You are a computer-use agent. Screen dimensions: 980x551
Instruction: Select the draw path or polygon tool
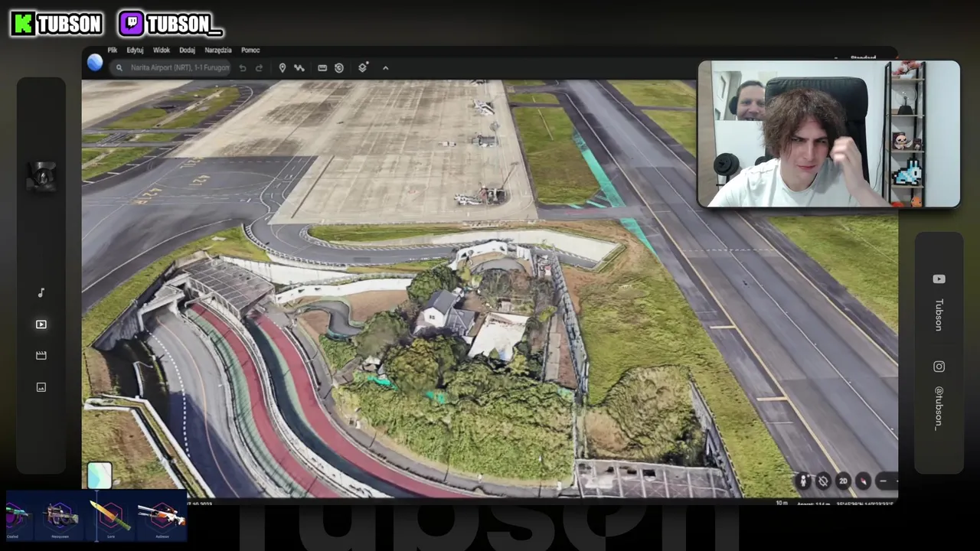[x=299, y=68]
